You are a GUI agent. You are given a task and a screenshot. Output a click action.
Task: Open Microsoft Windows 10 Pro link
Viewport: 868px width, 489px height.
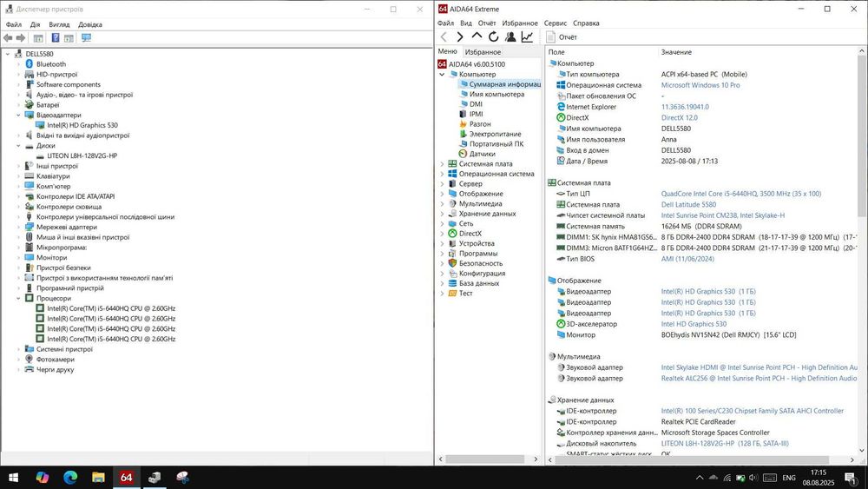700,85
